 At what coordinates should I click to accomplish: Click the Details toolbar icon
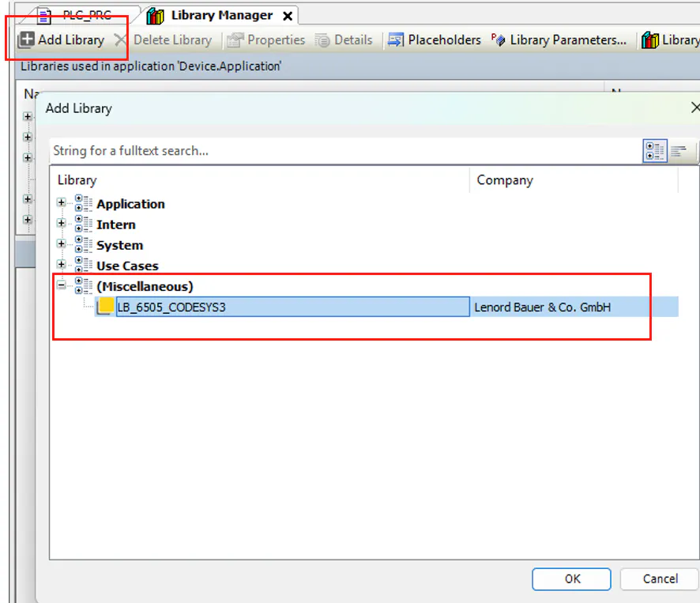tap(322, 40)
